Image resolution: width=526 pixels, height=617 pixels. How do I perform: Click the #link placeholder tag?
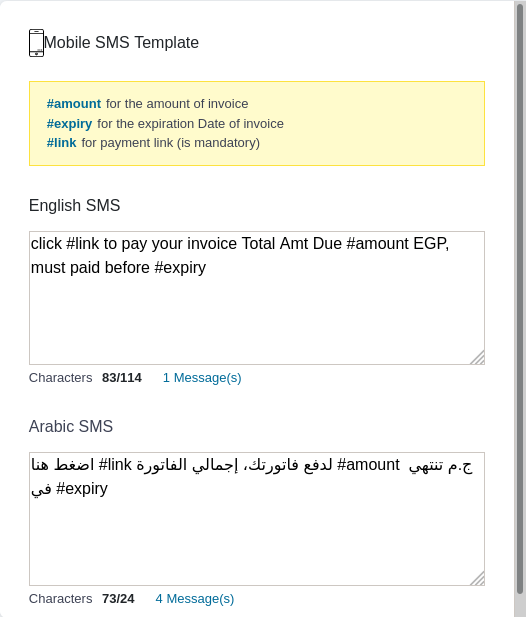tap(61, 143)
